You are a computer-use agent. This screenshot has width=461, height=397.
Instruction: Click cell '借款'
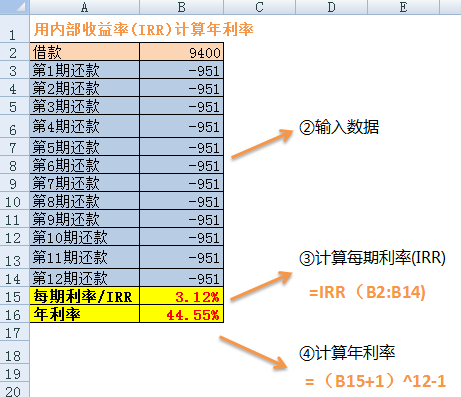pos(85,51)
